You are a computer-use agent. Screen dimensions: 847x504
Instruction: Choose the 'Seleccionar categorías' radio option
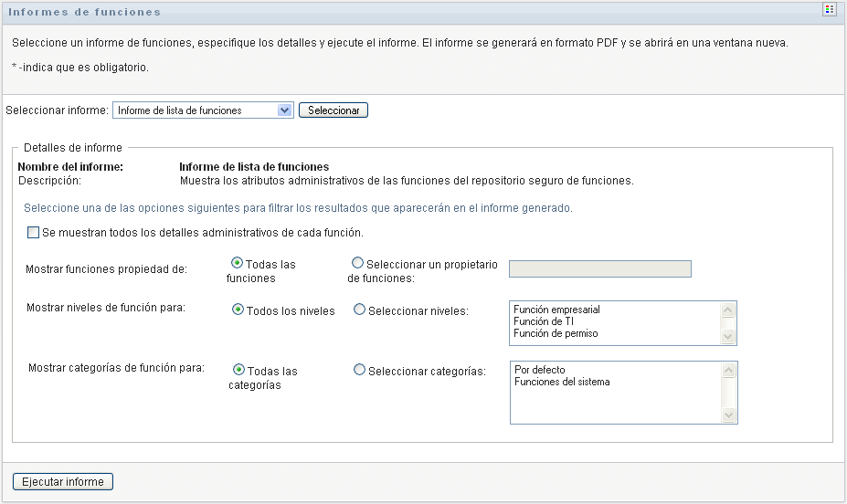[359, 370]
